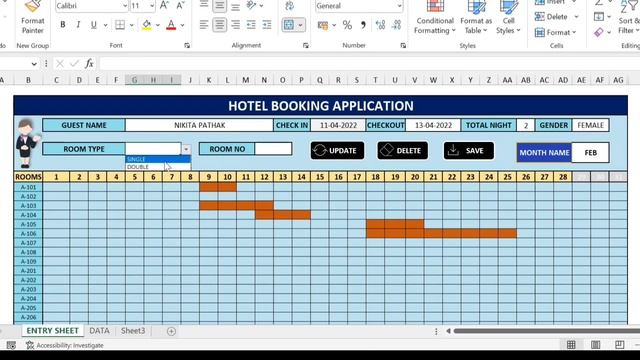Viewport: 640px width, 360px height.
Task: Click the Merge & Center icon
Action: [x=289, y=25]
